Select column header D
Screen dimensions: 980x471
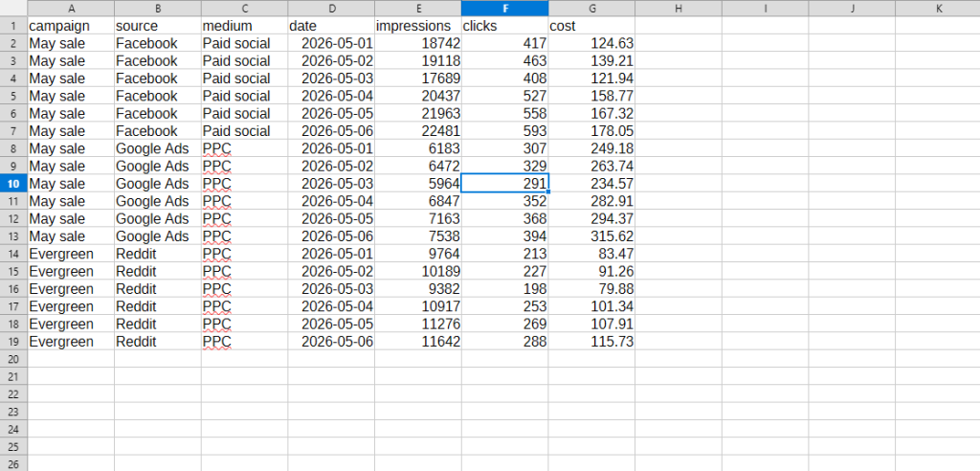331,8
